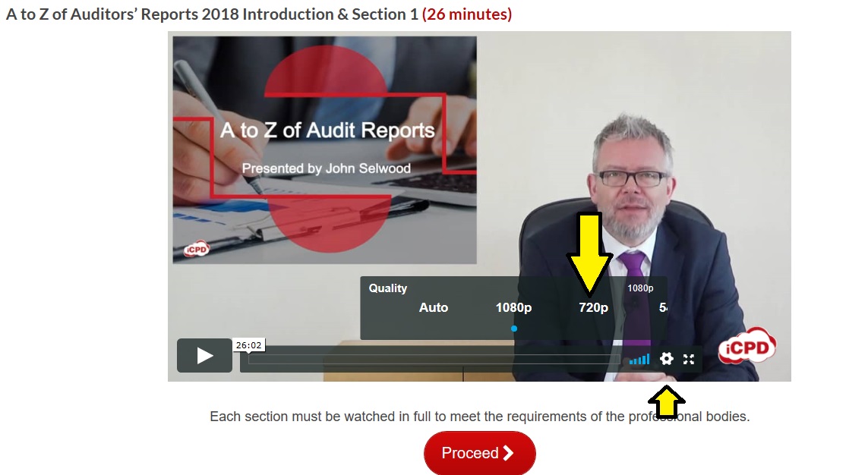Click the current 1080p label in Quality menu

pyautogui.click(x=640, y=288)
